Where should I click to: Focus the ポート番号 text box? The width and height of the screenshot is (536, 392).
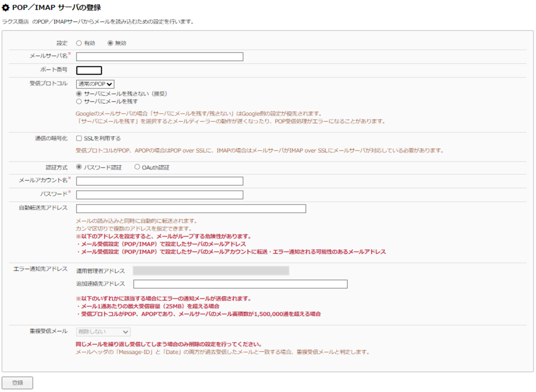(x=89, y=71)
